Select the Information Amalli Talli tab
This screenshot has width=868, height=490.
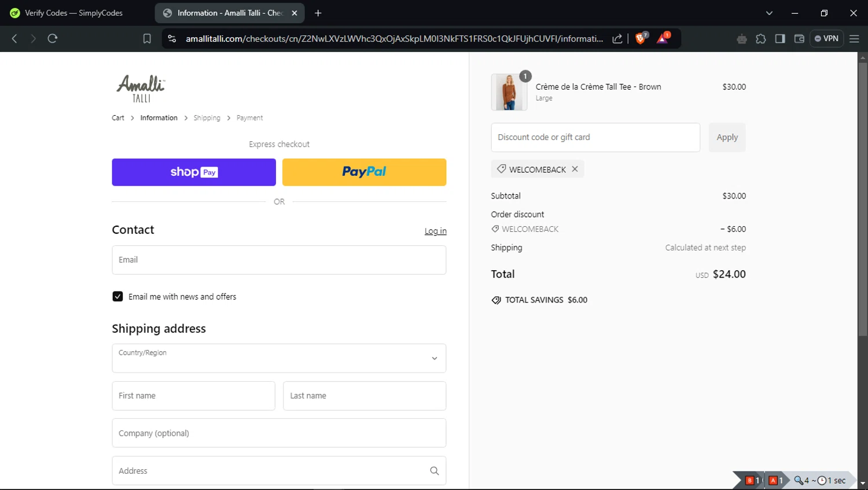tap(229, 13)
